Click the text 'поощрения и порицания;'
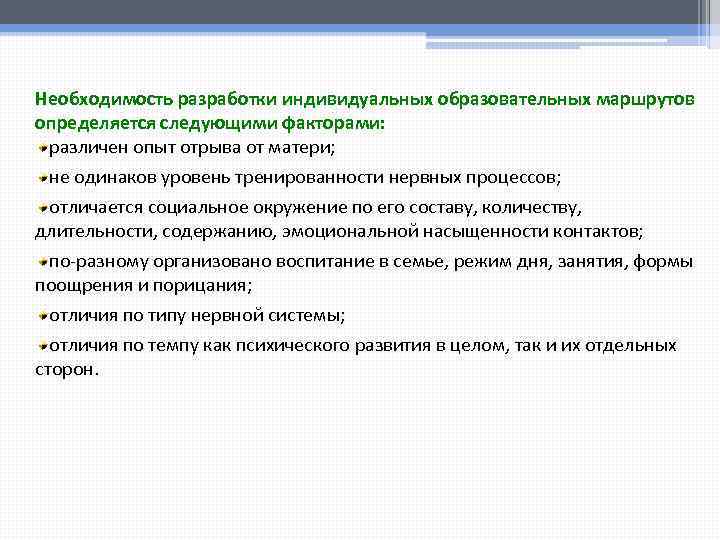 144,286
